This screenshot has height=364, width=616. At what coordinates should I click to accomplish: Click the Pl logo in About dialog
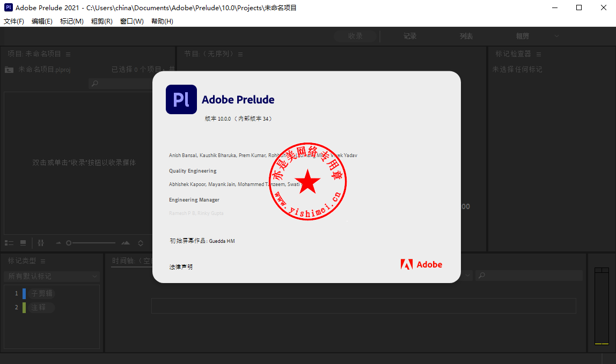181,99
